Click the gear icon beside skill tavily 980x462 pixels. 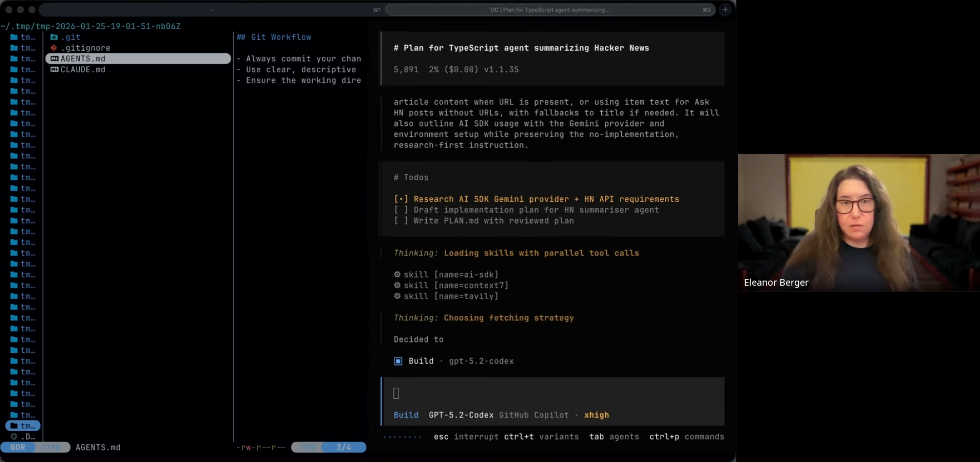pos(397,296)
